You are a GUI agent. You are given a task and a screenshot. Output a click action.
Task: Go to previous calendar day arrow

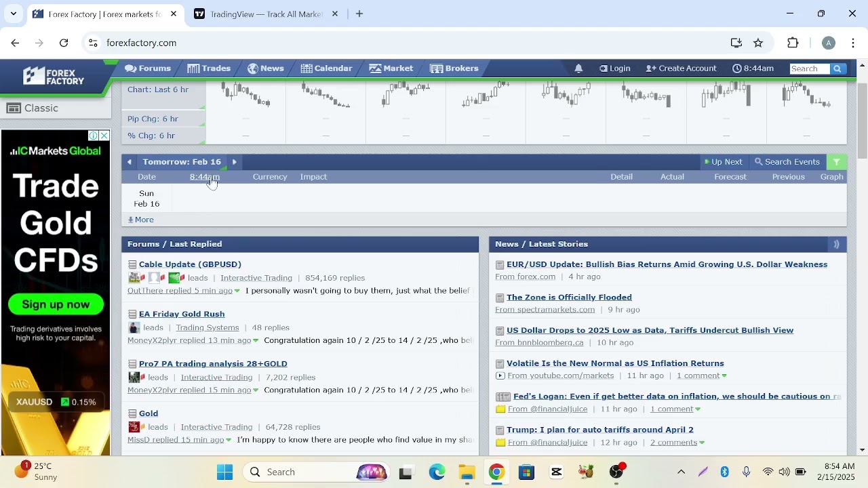[129, 162]
